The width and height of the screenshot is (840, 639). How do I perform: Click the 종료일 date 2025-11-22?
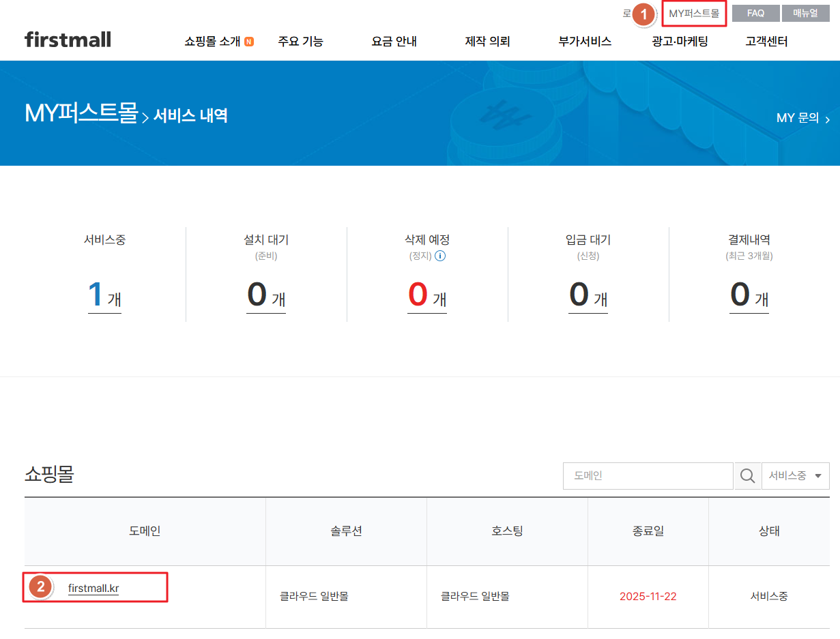[x=648, y=596]
